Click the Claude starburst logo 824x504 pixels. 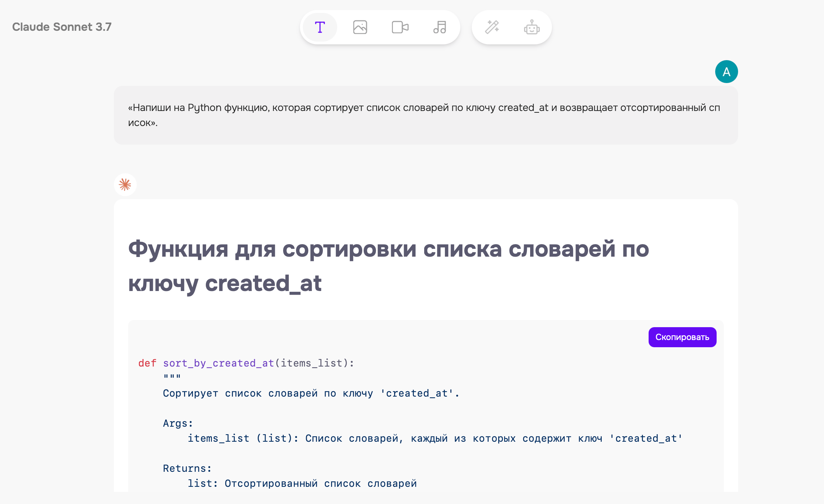[x=125, y=185]
